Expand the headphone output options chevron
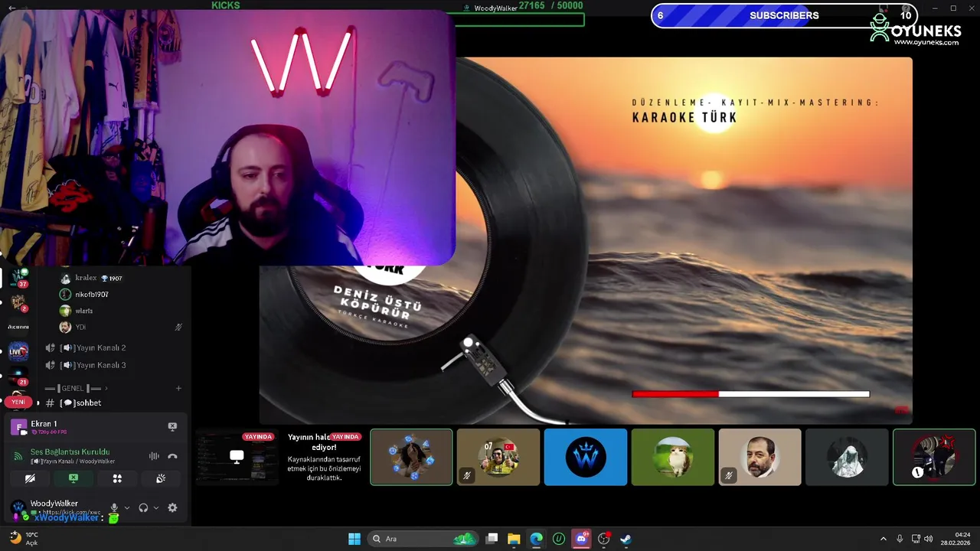This screenshot has height=551, width=980. point(156,507)
